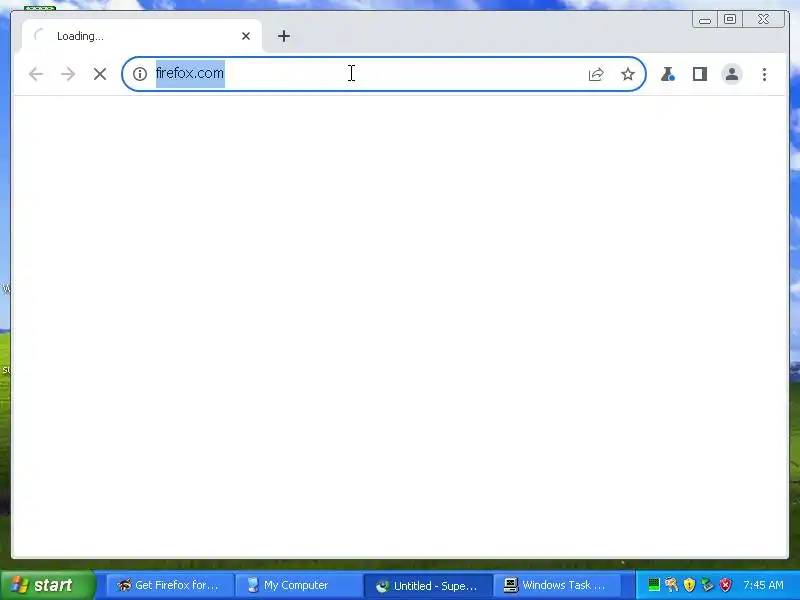Close the Loading tab

[x=246, y=36]
